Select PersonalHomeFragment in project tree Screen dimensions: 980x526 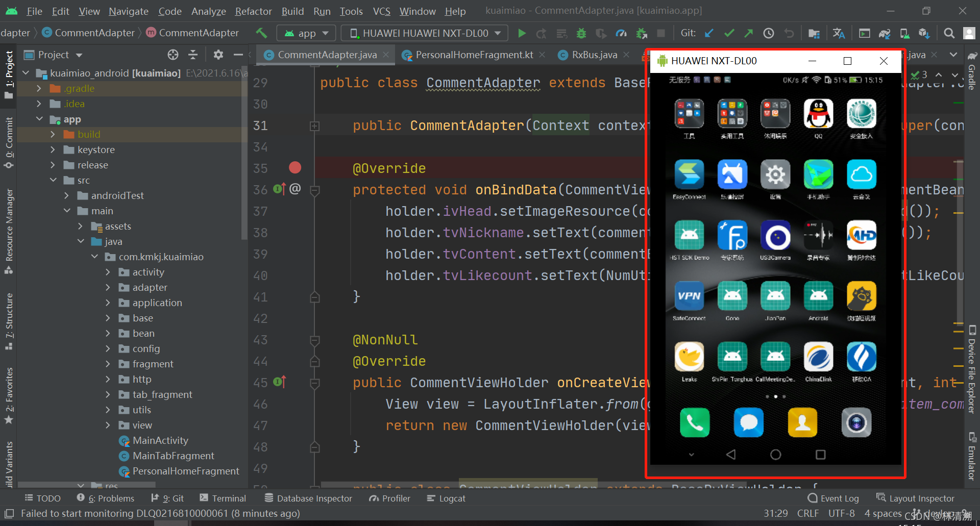click(185, 471)
